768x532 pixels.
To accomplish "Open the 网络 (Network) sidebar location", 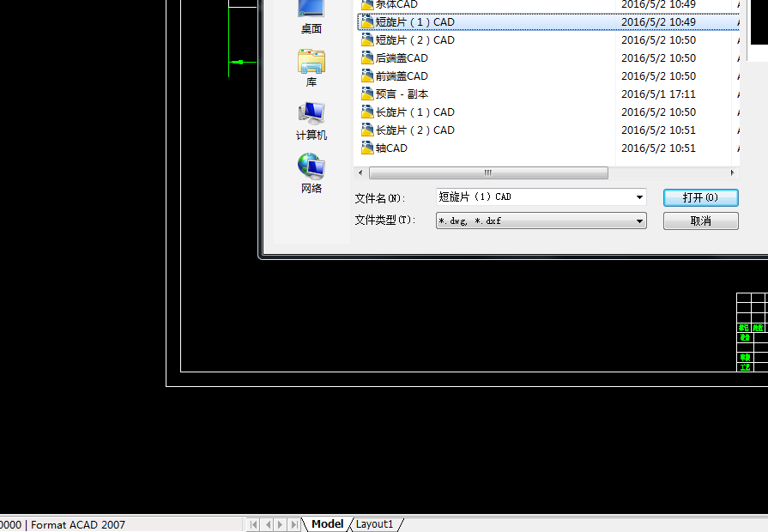I will pos(311,174).
